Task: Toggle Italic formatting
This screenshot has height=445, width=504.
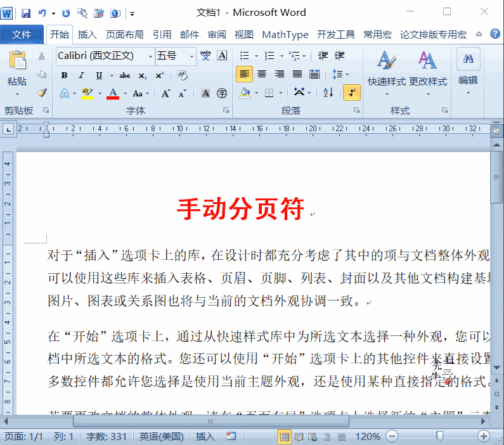Action: (82, 75)
